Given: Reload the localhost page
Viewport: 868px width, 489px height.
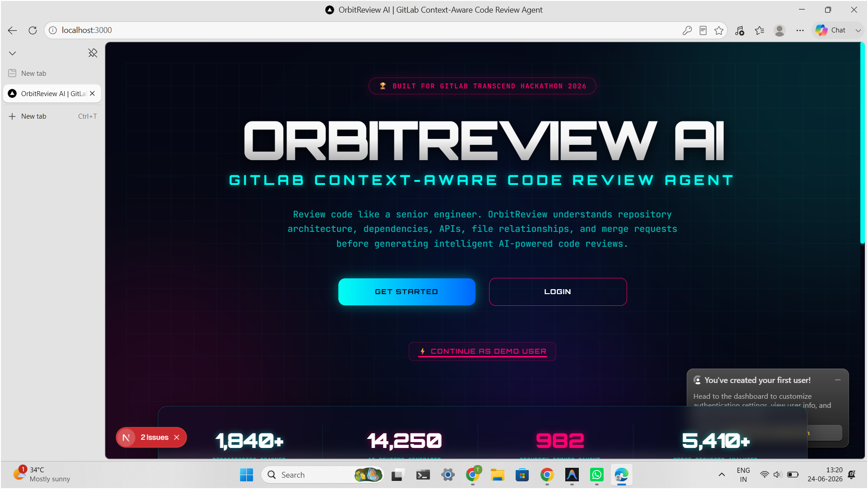Looking at the screenshot, I should (32, 30).
